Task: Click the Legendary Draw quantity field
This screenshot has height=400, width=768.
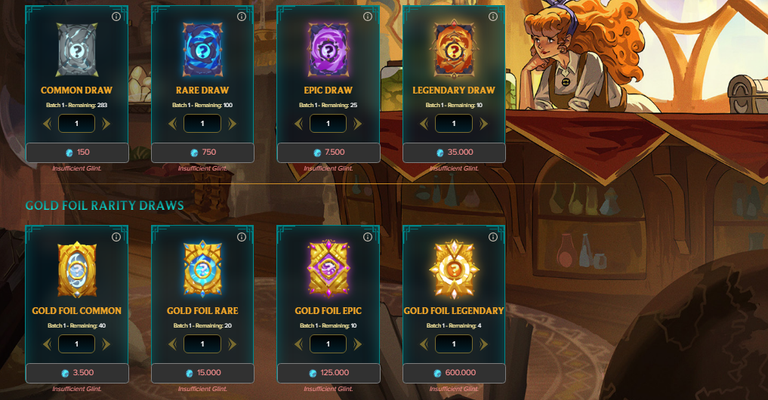Action: click(454, 123)
